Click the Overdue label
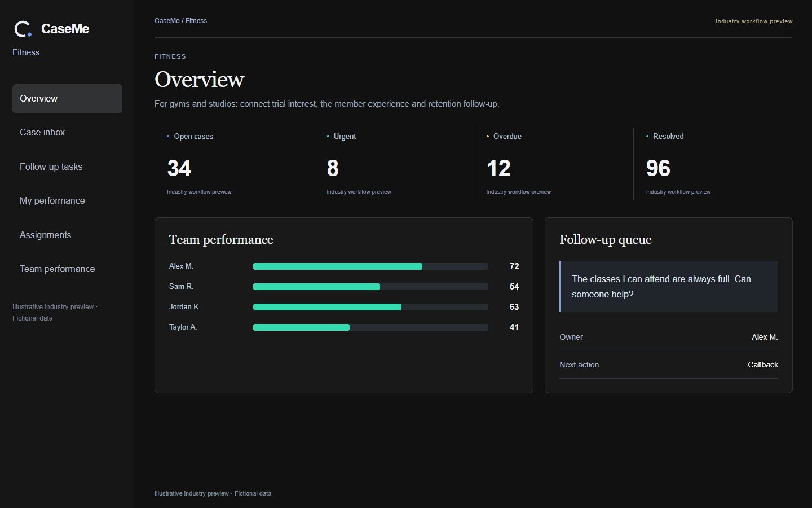812x508 pixels. click(507, 137)
